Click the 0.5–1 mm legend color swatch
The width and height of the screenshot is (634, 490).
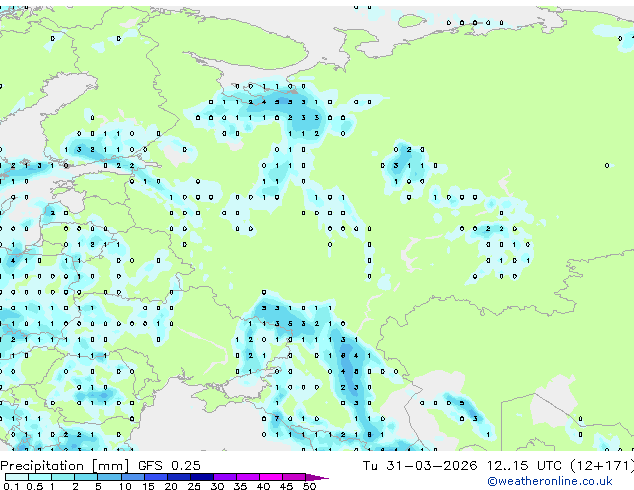click(40, 477)
